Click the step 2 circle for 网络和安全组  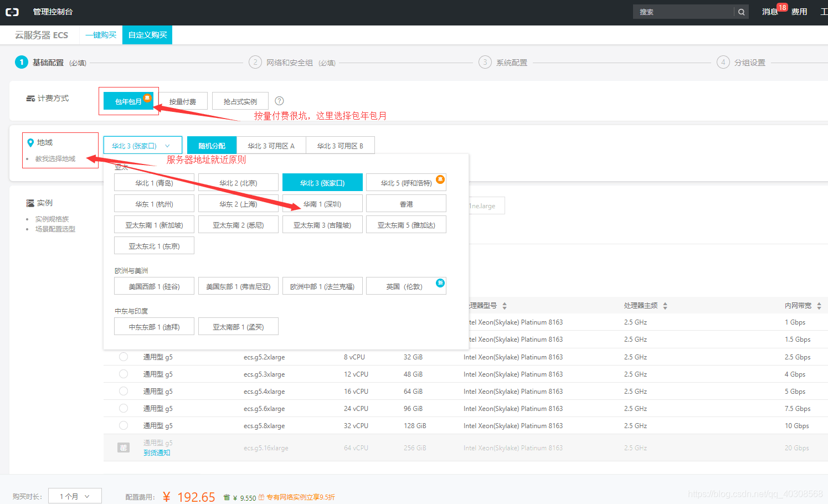[255, 62]
